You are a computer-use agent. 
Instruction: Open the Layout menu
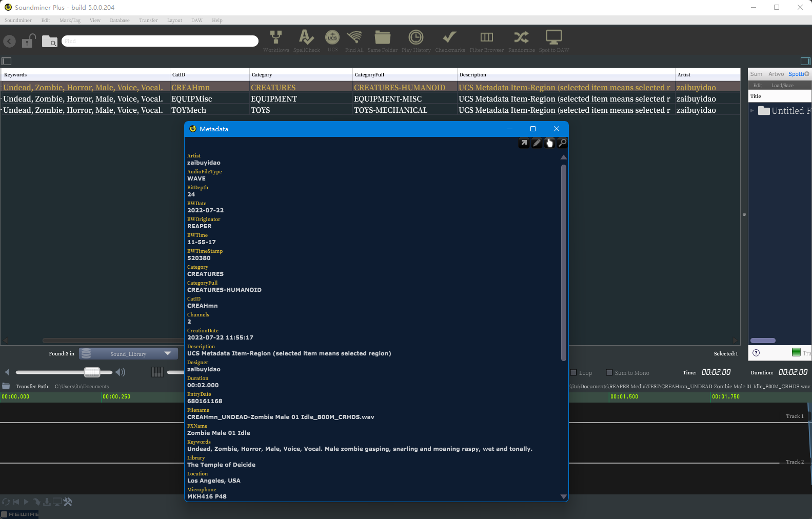tap(174, 21)
